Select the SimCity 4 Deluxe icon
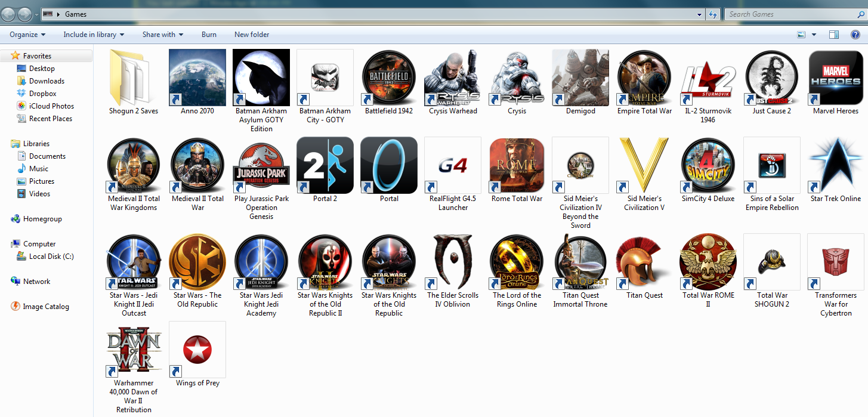 708,165
